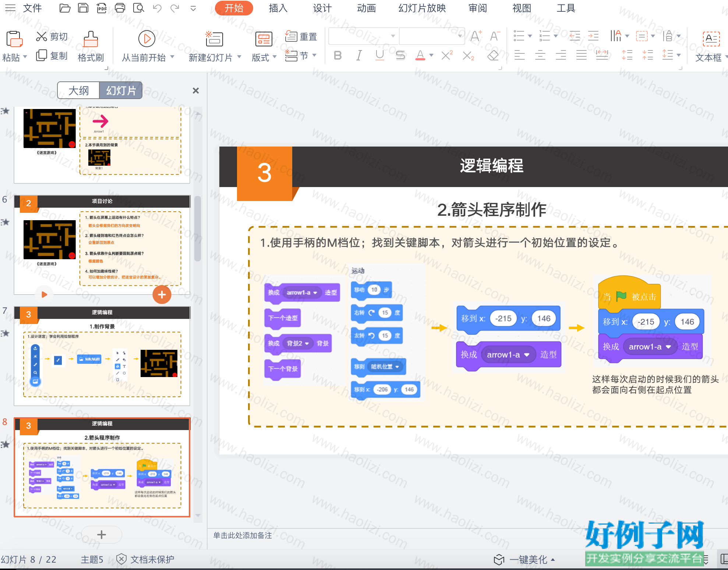
Task: Select slide 6 项目讨论 thumbnail
Action: [x=102, y=245]
